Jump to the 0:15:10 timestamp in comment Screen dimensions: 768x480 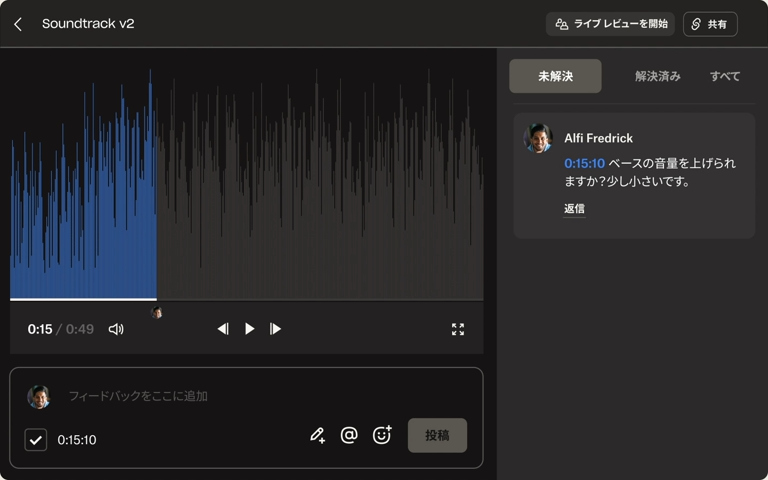[584, 163]
